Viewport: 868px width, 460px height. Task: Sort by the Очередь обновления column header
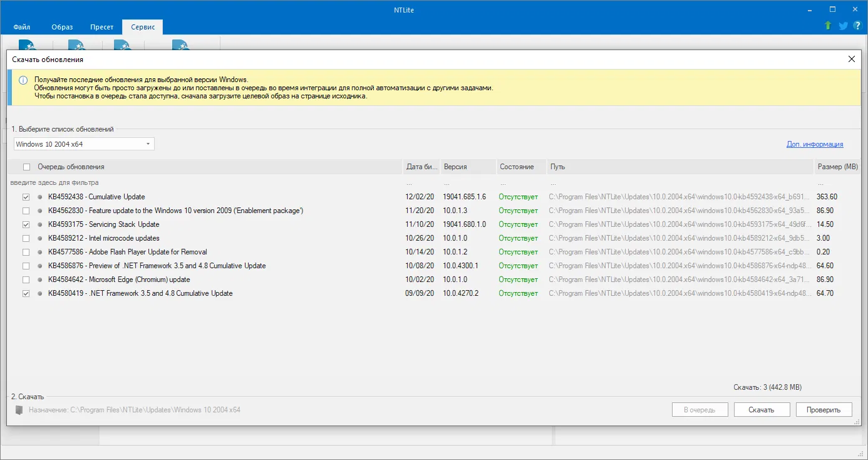tap(71, 167)
